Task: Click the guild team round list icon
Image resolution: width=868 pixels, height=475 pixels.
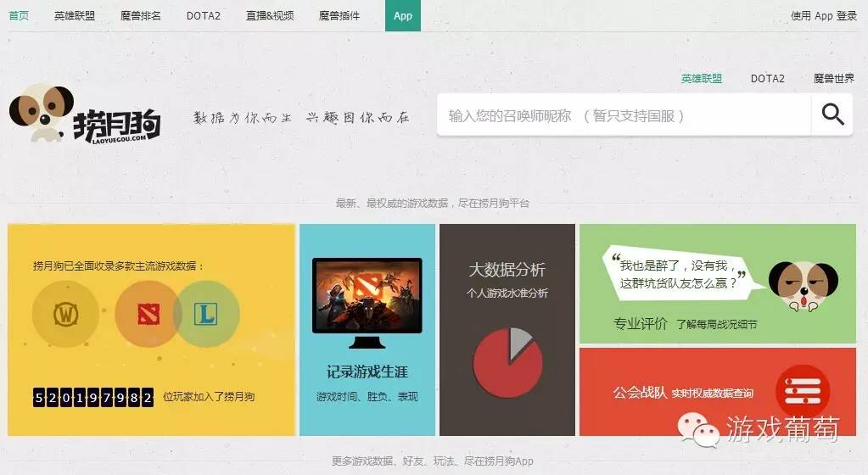Action: [x=802, y=391]
